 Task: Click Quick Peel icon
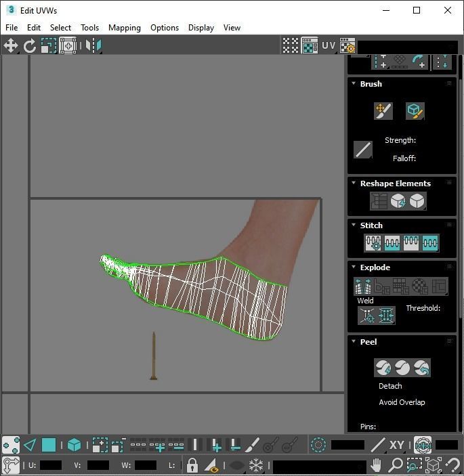(x=383, y=368)
